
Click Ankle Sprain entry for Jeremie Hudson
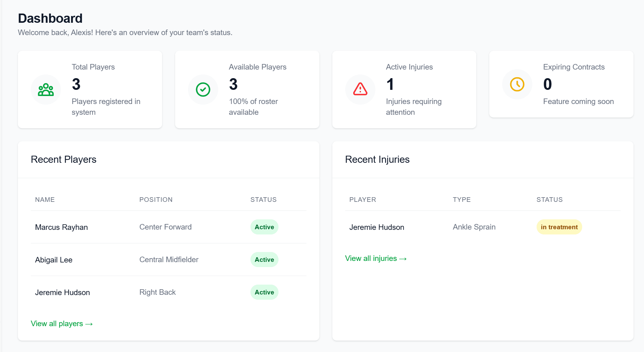474,227
